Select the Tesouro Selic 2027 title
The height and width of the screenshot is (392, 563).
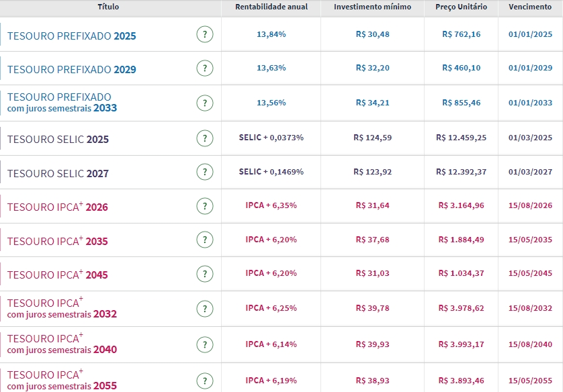click(x=58, y=173)
